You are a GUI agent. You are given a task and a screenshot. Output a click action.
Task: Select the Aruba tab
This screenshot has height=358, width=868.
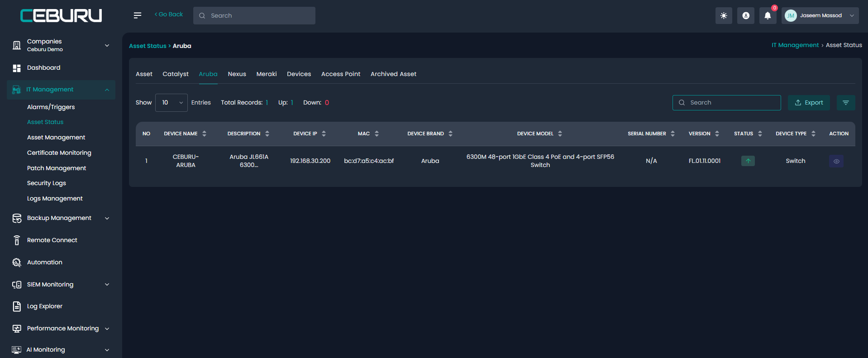(208, 74)
